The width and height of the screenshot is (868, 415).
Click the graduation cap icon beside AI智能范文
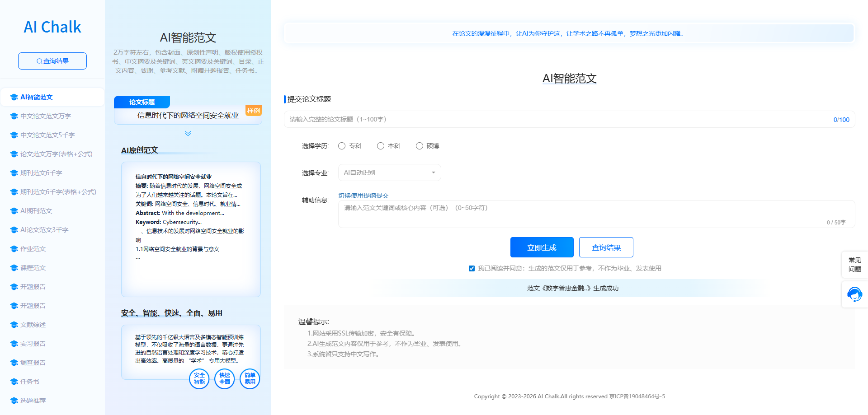[x=14, y=97]
